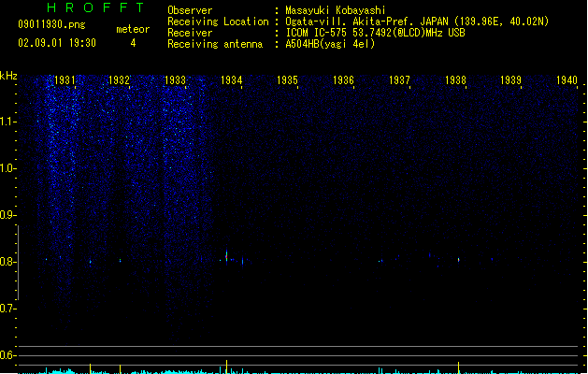The height and width of the screenshot is (374, 588).
Task: Click the 1.0 kHz frequency label
Action: coord(7,168)
